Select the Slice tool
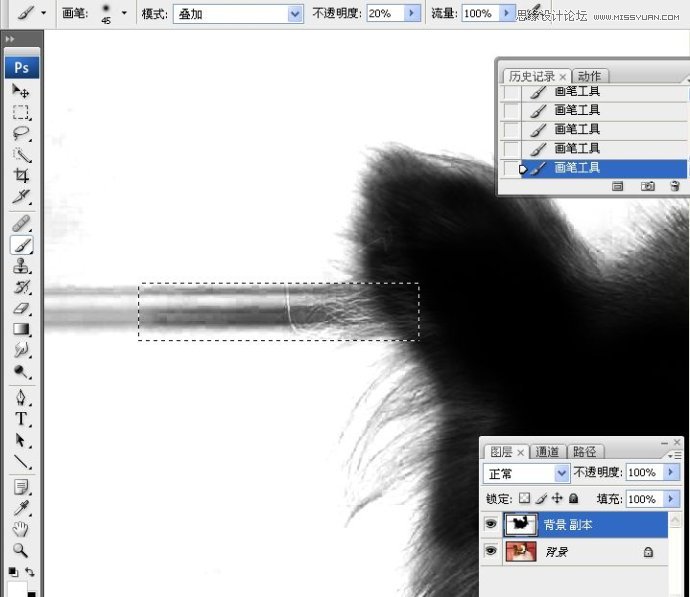 point(20,197)
